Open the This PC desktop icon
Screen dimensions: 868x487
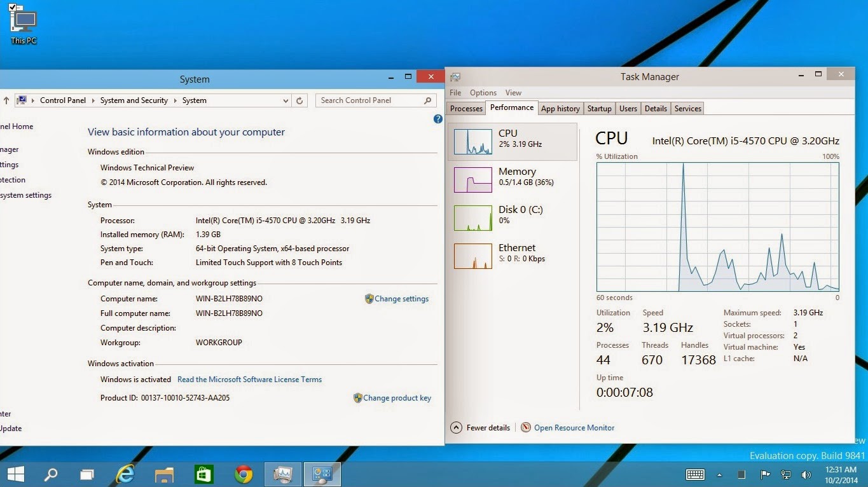(x=24, y=25)
